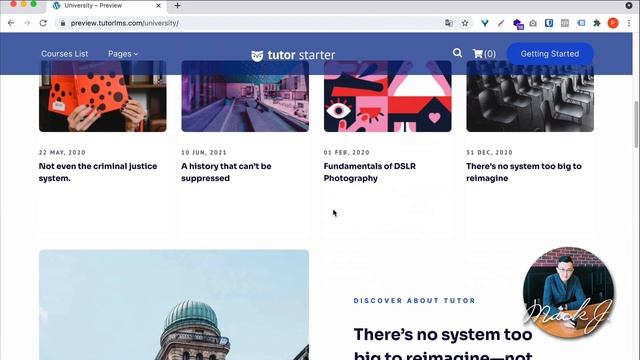Click the camera extension icon

(533, 23)
